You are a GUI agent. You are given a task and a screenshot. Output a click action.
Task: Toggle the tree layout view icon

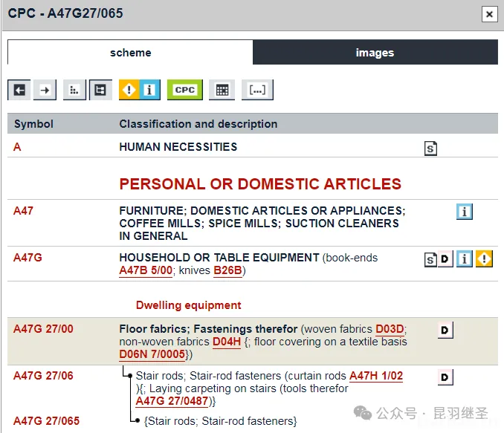click(100, 90)
